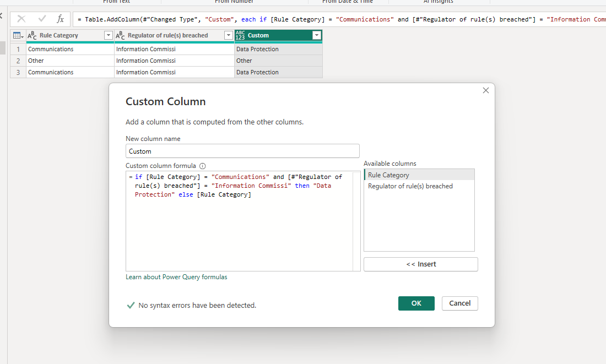Click Rule Category column header
This screenshot has width=606, height=364.
pyautogui.click(x=70, y=36)
